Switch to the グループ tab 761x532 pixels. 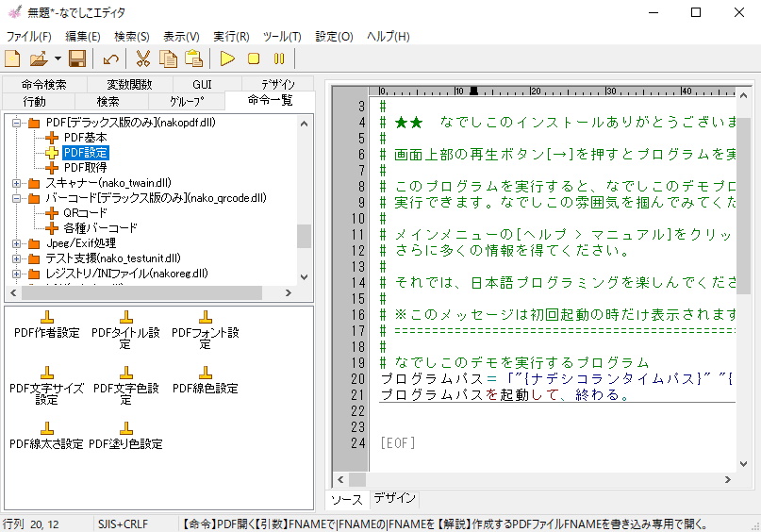187,102
